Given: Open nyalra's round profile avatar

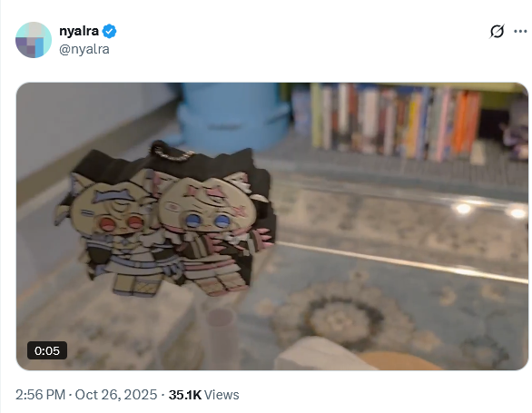Looking at the screenshot, I should pos(34,40).
